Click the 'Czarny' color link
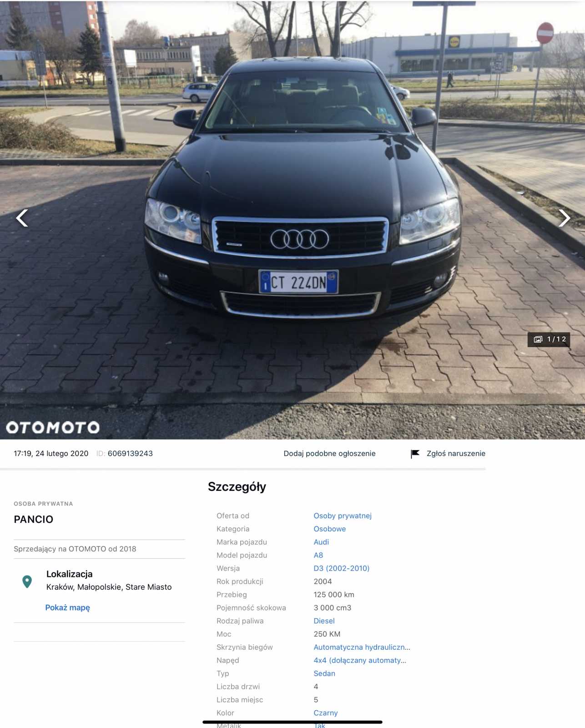Image resolution: width=585 pixels, height=728 pixels. click(326, 713)
